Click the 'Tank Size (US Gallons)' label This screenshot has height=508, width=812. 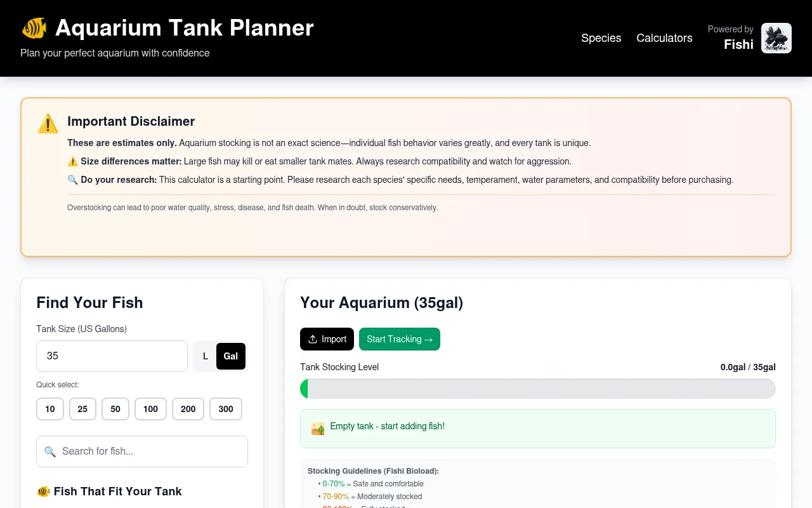[81, 329]
